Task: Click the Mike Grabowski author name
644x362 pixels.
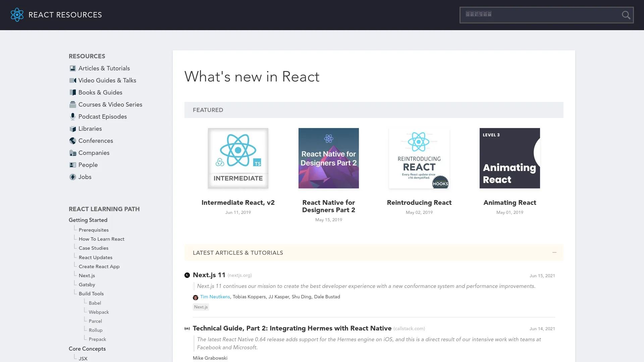Action: point(210,358)
